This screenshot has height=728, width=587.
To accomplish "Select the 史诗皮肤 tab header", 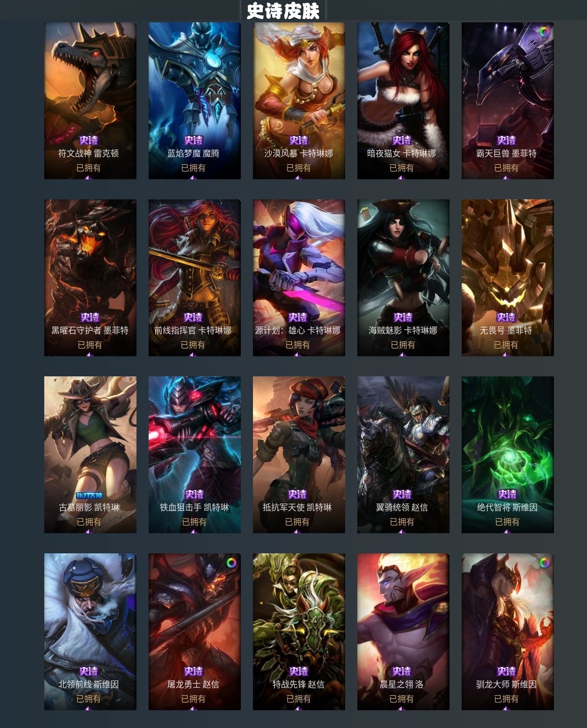I will [x=283, y=11].
